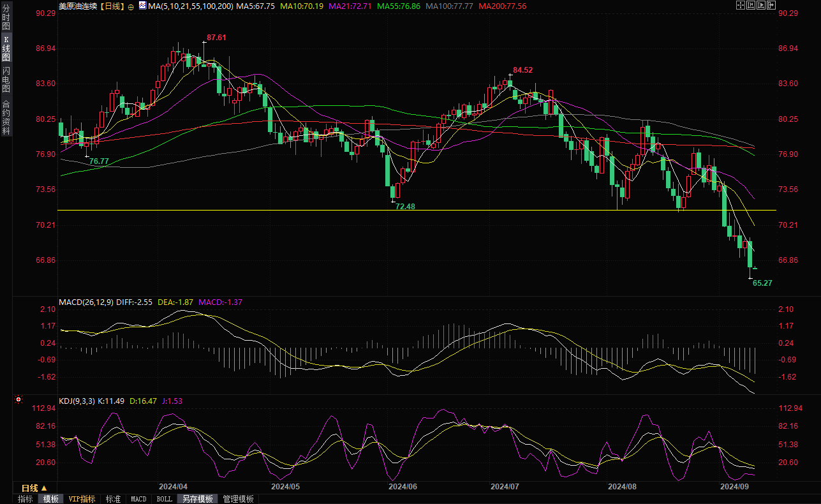Apply the BOLL template
Image resolution: width=821 pixels, height=504 pixels.
(164, 499)
